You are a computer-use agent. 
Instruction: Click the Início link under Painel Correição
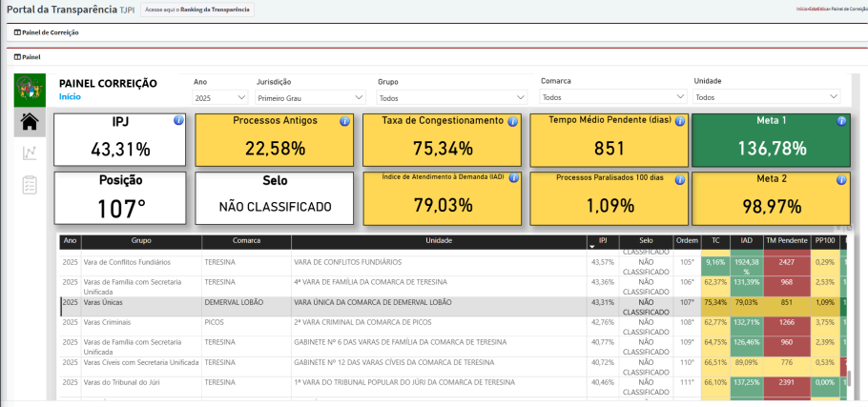pos(70,96)
